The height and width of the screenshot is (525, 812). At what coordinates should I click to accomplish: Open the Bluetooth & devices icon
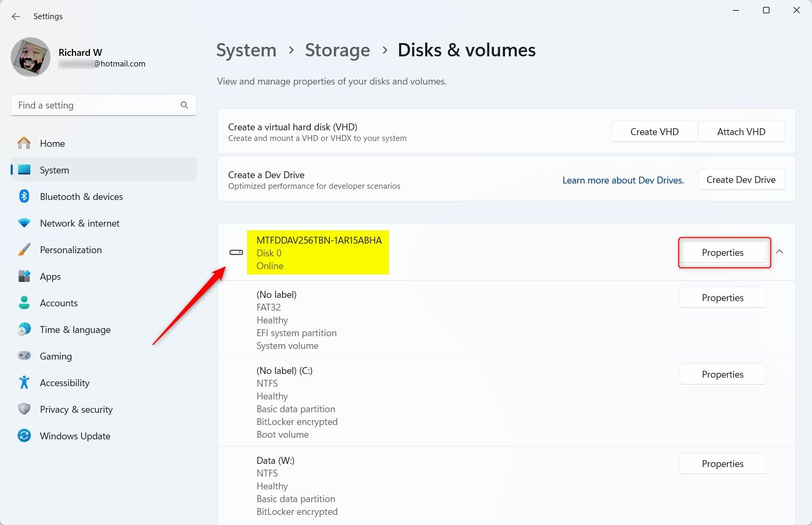click(x=24, y=196)
